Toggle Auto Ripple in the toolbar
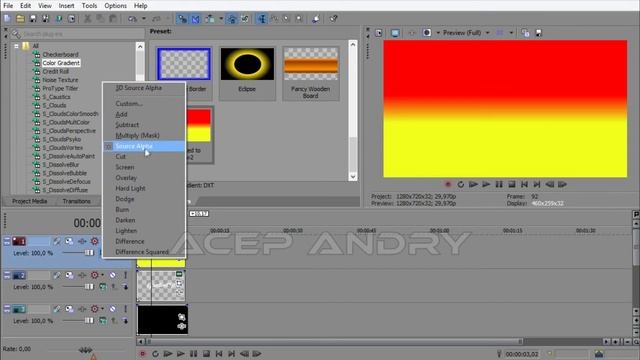 [x=210, y=19]
